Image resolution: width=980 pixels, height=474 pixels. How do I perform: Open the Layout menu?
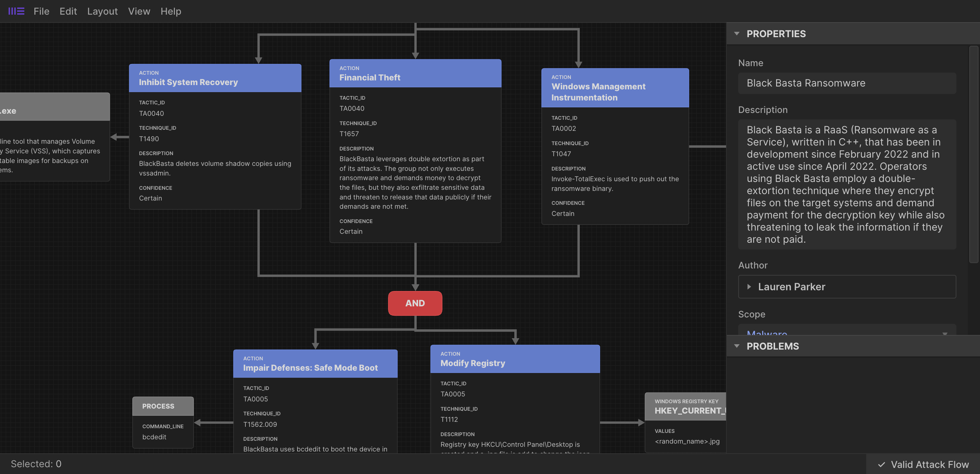click(102, 11)
